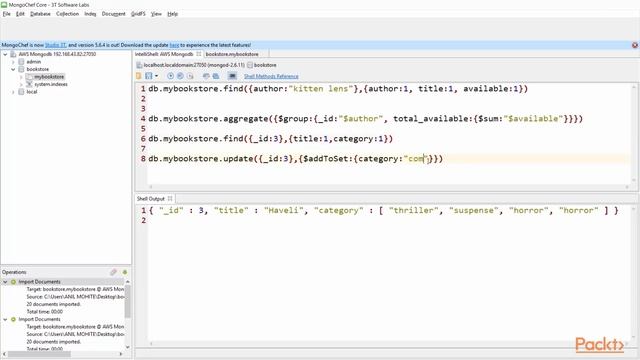Click the third, faded run icon
This screenshot has width=640, height=360.
tap(190, 76)
